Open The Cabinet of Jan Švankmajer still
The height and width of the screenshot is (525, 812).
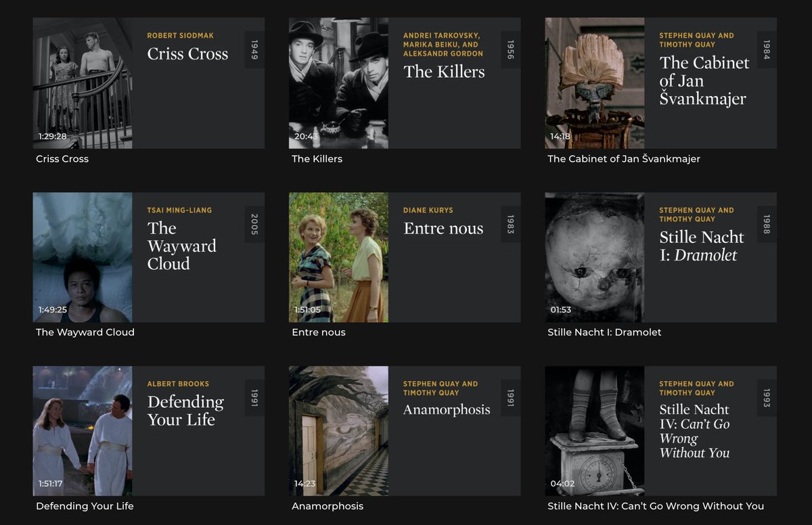click(x=595, y=83)
